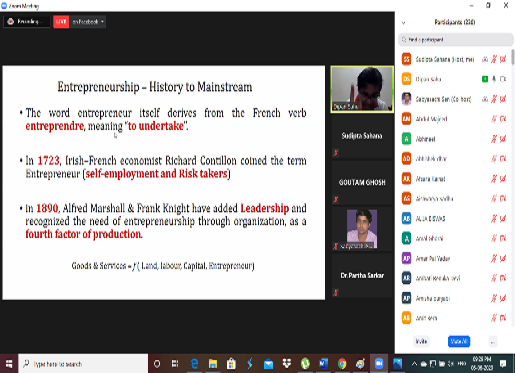Click the Recording indicator in the top bar
This screenshot has width=515, height=373.
coord(27,22)
